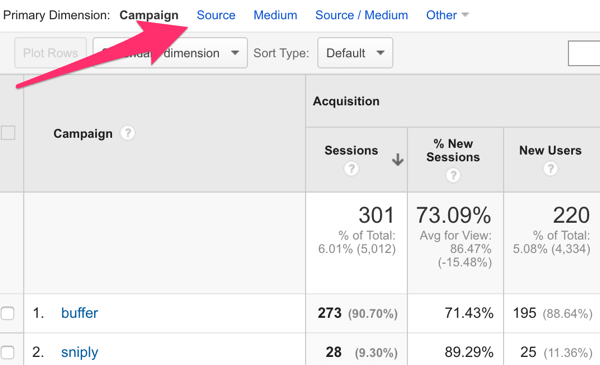
Task: Open the Secondary dimension dropdown
Action: click(170, 53)
